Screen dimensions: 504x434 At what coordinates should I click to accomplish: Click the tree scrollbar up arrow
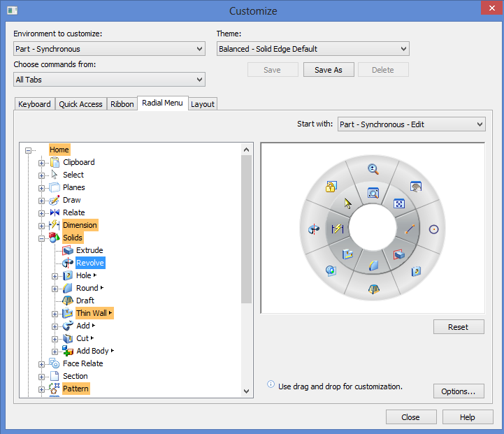(247, 150)
